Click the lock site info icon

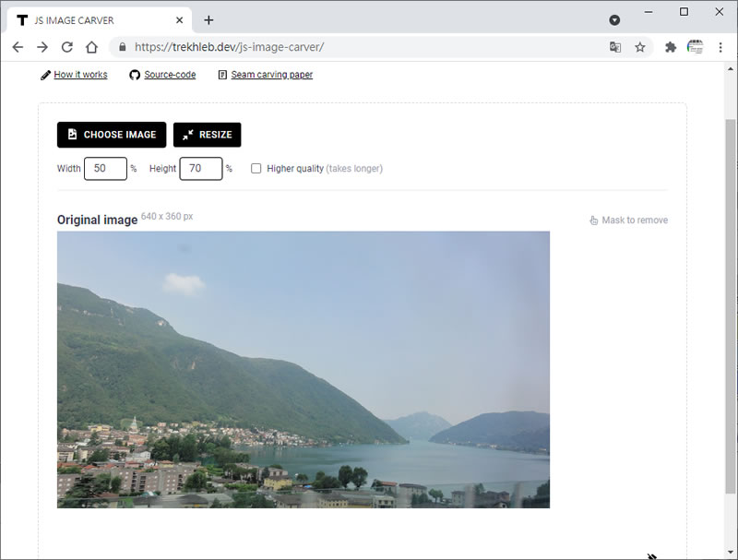coord(123,47)
